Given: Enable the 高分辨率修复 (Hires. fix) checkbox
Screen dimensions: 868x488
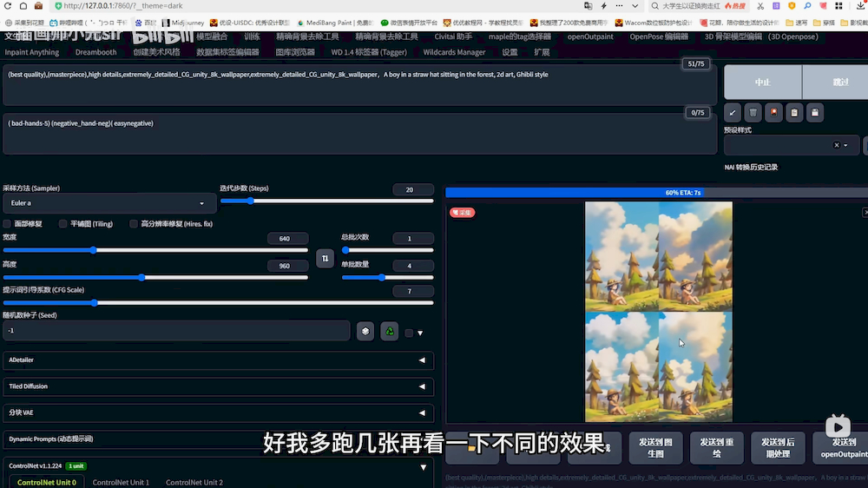Looking at the screenshot, I should coord(134,223).
